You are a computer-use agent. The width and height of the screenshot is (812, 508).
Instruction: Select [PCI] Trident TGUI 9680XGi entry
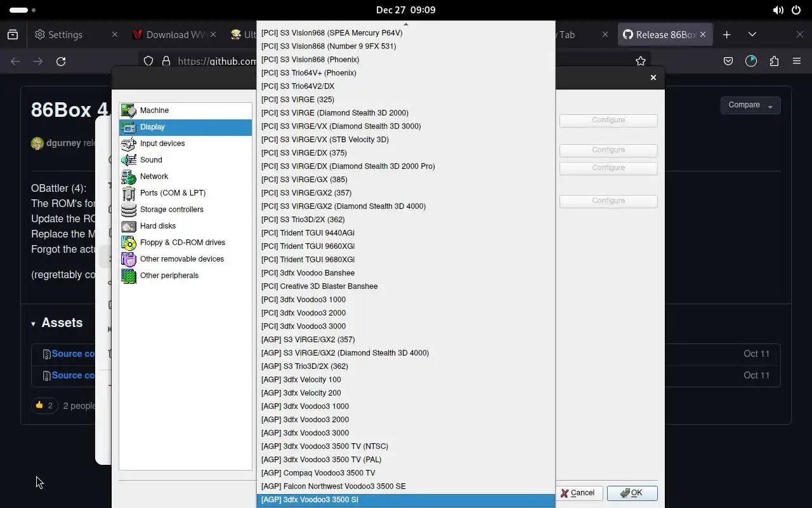point(406,260)
